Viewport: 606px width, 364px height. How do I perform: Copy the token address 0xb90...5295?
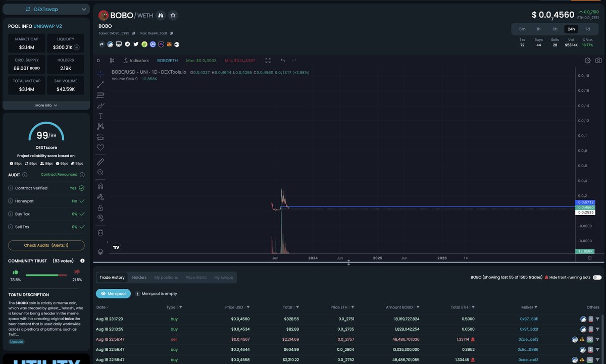tap(134, 33)
